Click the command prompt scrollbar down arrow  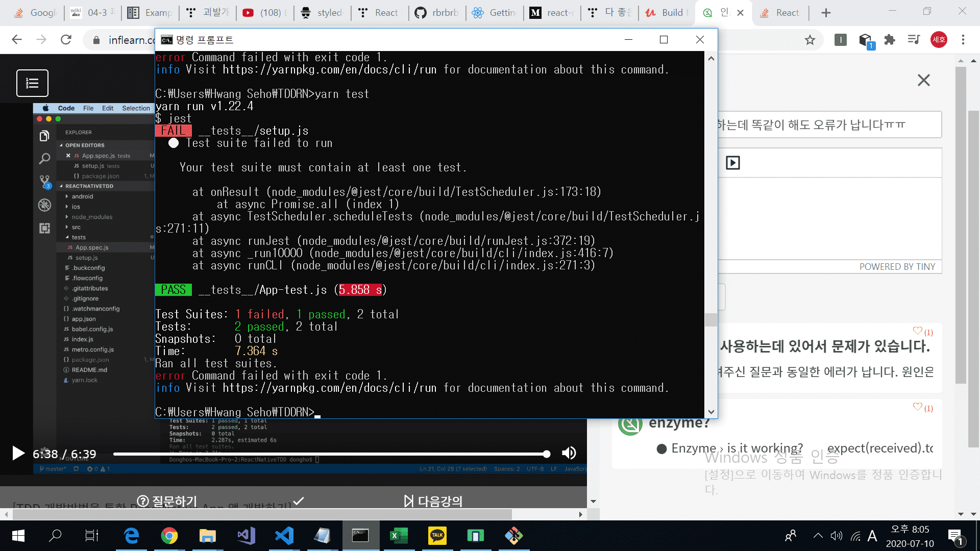coord(711,412)
